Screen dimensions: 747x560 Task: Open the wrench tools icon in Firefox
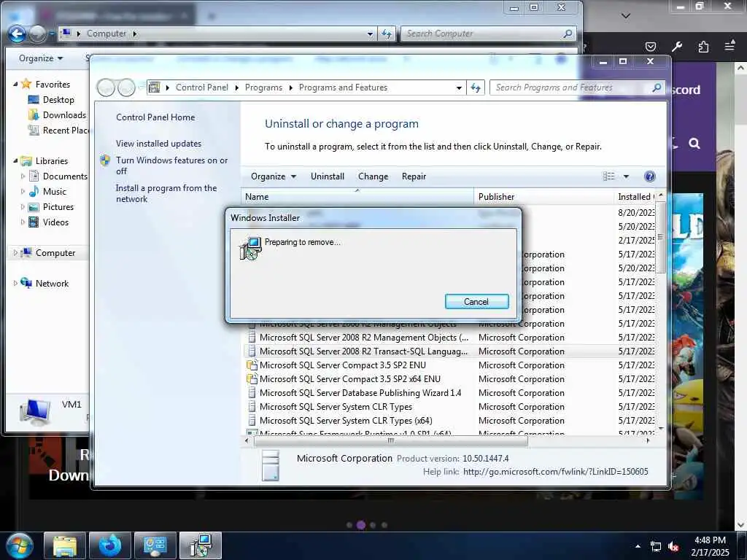coord(676,46)
